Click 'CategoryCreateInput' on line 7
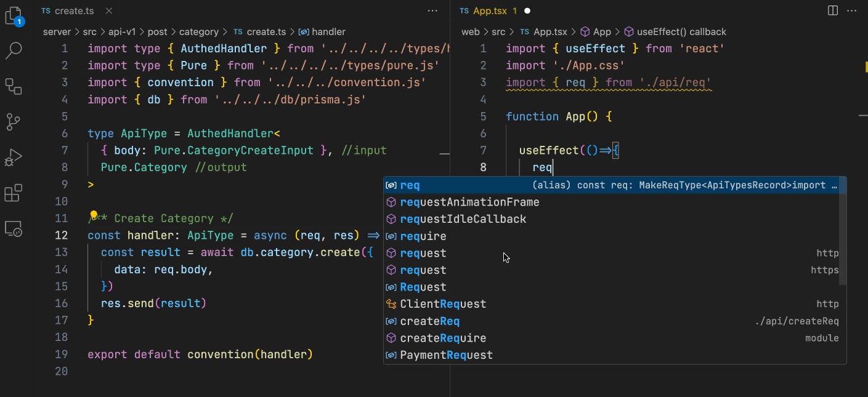The width and height of the screenshot is (868, 397). (250, 150)
